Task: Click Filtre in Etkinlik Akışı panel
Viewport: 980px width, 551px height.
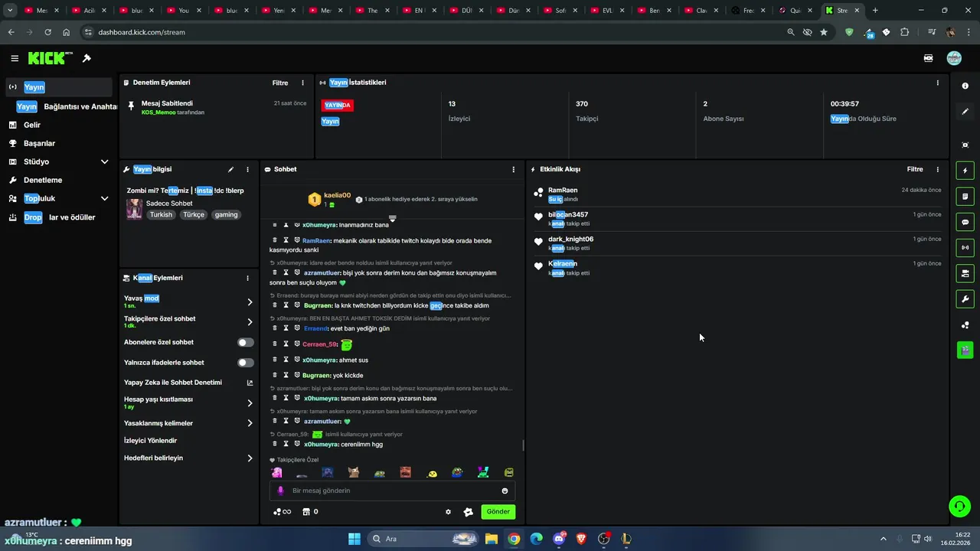Action: pyautogui.click(x=915, y=169)
